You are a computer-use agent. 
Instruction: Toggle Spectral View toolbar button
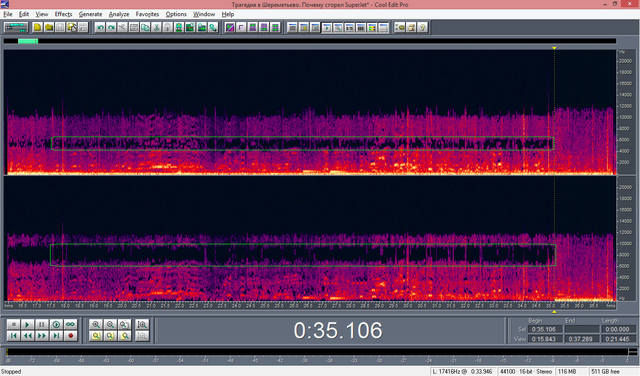pyautogui.click(x=230, y=27)
